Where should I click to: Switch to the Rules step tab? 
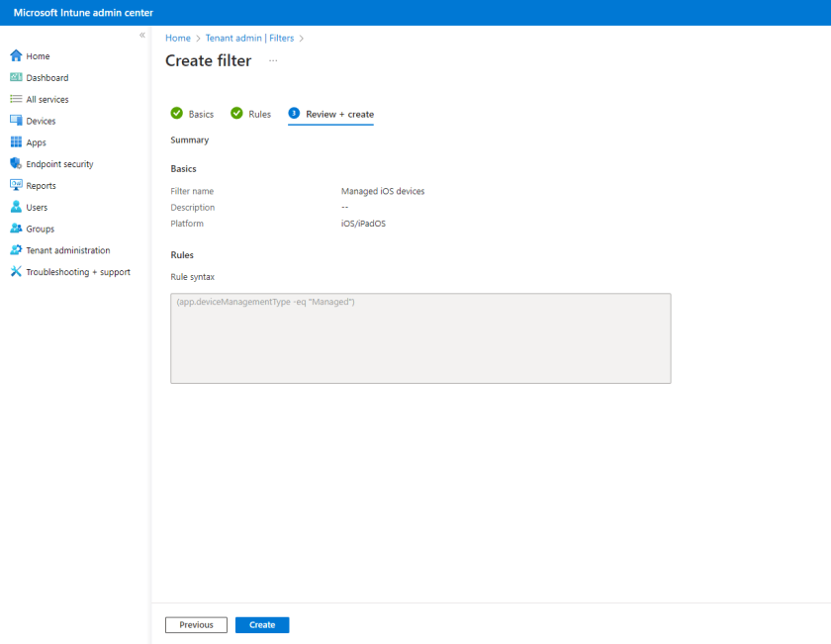pos(250,114)
